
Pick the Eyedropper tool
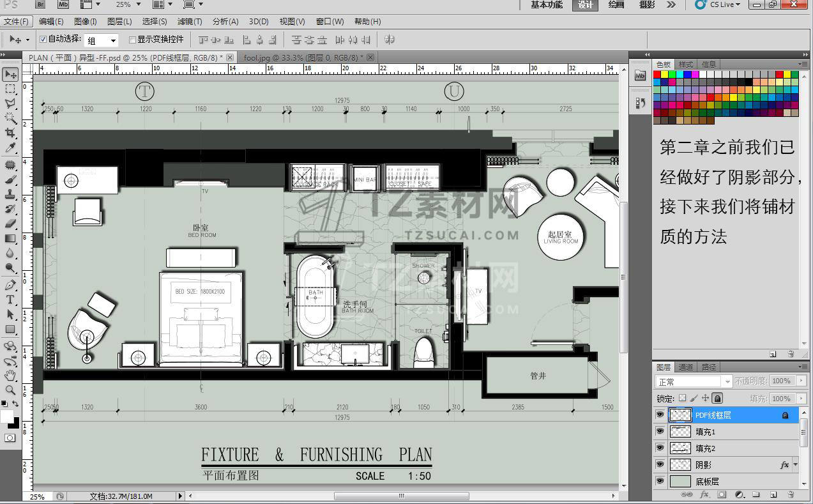tap(10, 148)
